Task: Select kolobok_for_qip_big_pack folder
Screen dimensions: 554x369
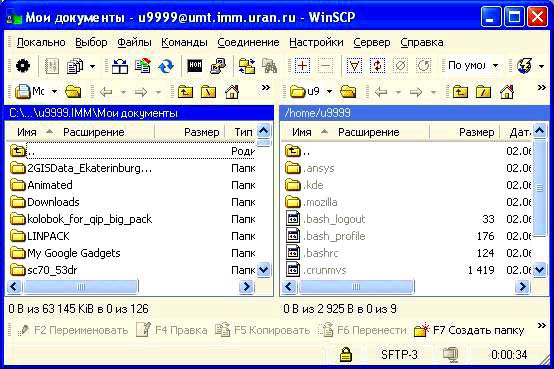Action: click(81, 219)
